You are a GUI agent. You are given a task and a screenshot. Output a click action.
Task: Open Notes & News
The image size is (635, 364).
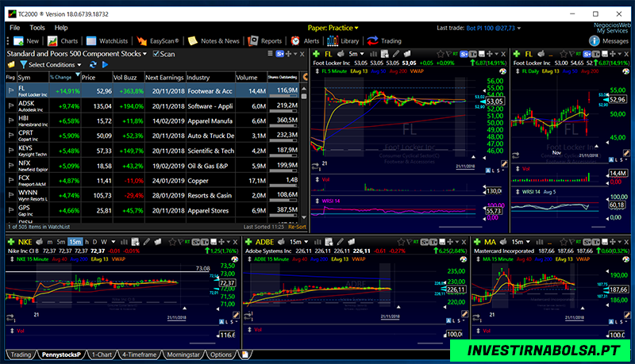tap(214, 41)
